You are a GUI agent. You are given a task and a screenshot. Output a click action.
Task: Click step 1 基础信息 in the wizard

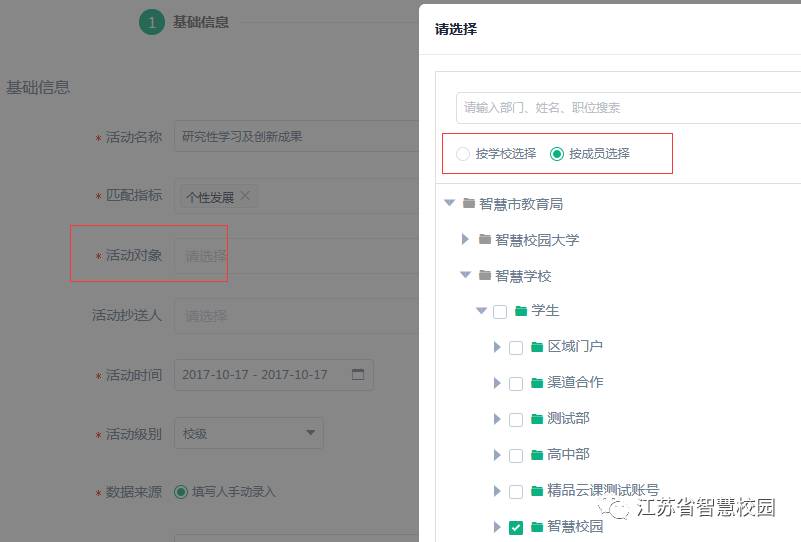(x=184, y=22)
